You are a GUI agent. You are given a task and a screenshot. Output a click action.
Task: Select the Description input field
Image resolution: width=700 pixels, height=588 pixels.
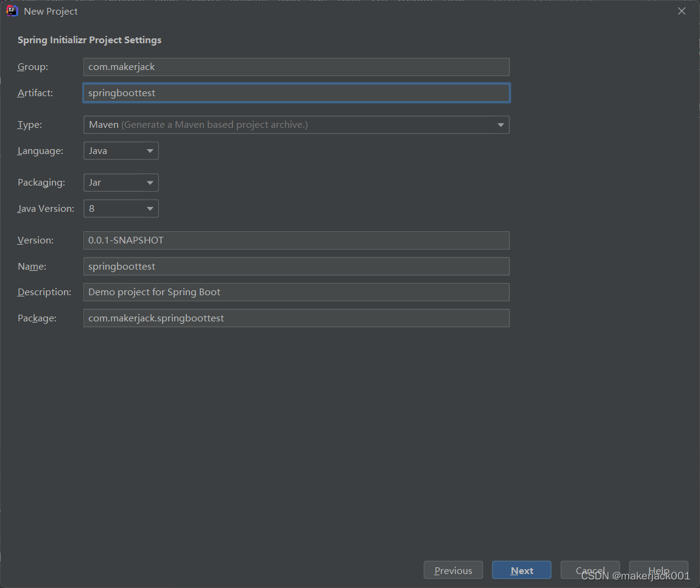[x=296, y=292]
